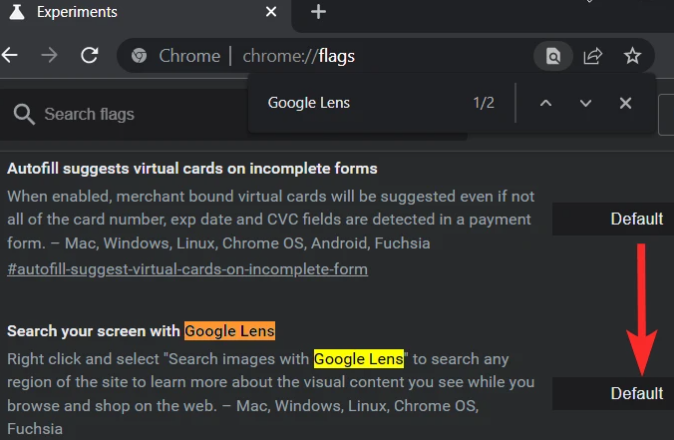Select the Experiments tab
Screen dimensions: 674x440
[x=145, y=12]
